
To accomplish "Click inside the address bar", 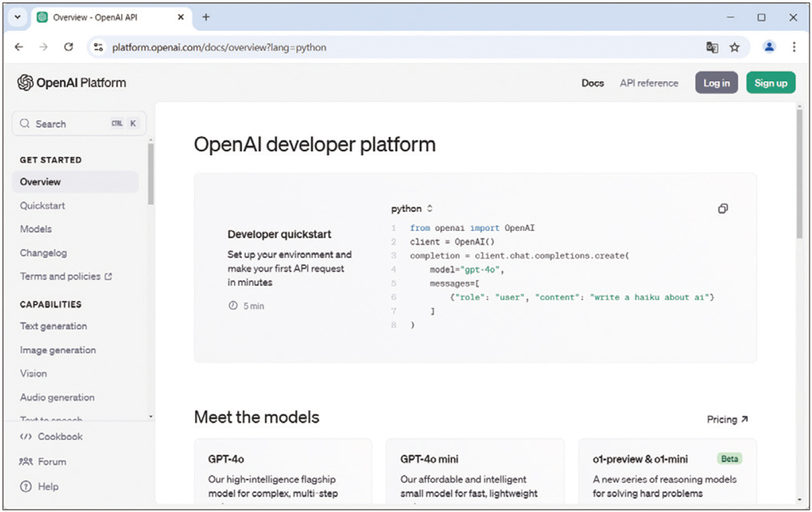I will click(x=325, y=48).
